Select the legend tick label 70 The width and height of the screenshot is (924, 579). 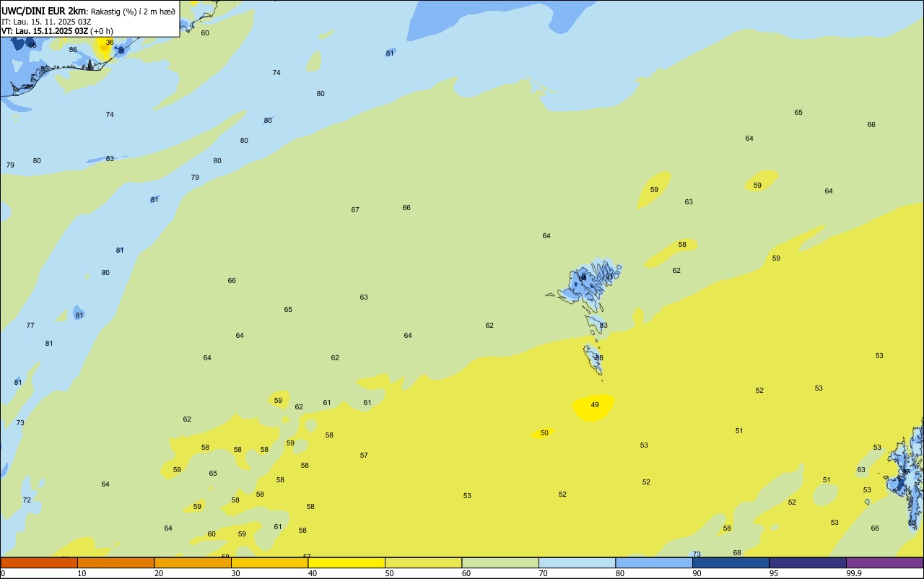pos(543,573)
